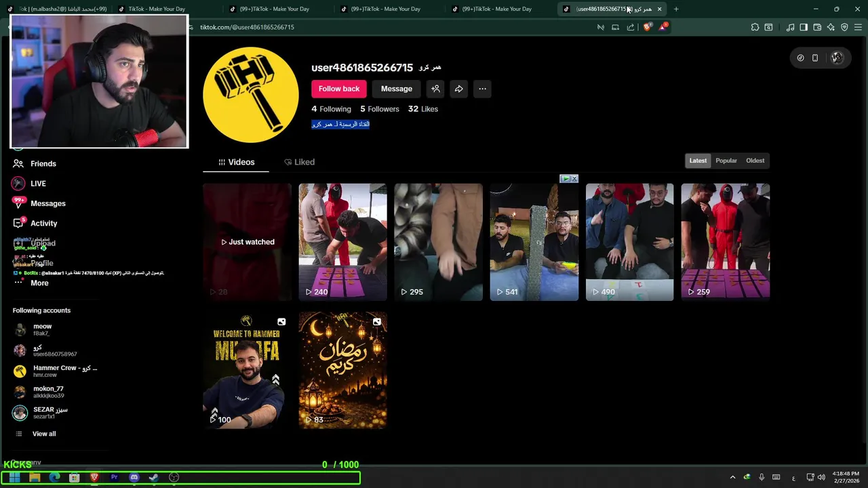Click the Follow back button
Viewport: 868px width, 488px height.
point(339,89)
